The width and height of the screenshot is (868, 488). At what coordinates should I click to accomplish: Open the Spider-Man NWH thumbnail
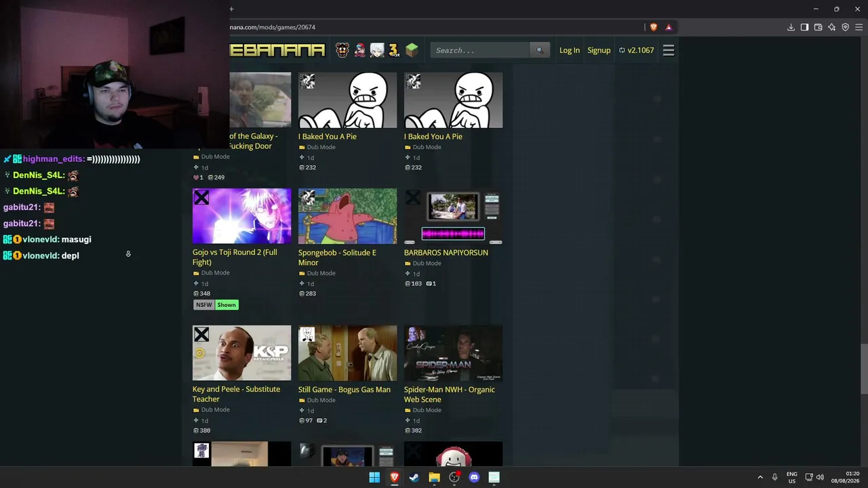[454, 353]
